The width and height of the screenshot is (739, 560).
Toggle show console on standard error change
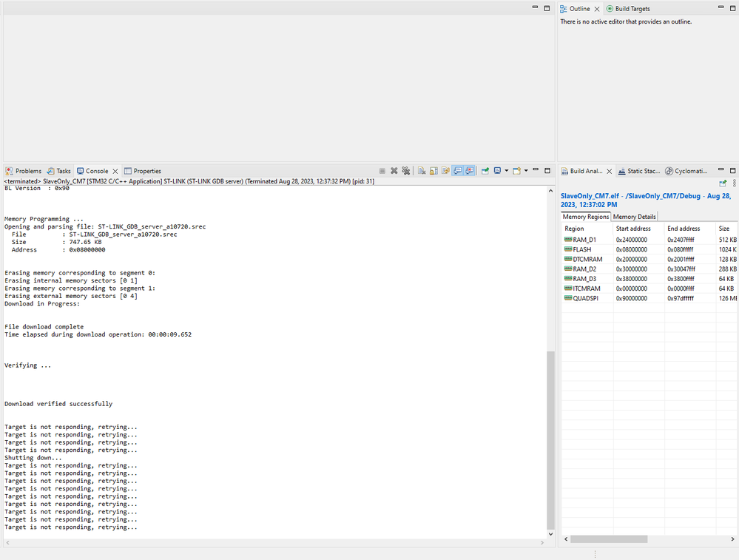(470, 171)
